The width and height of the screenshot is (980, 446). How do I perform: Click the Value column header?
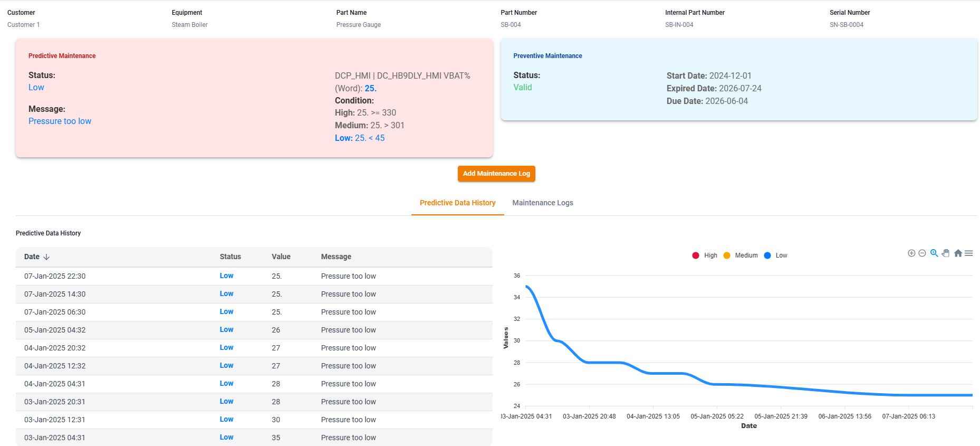281,257
